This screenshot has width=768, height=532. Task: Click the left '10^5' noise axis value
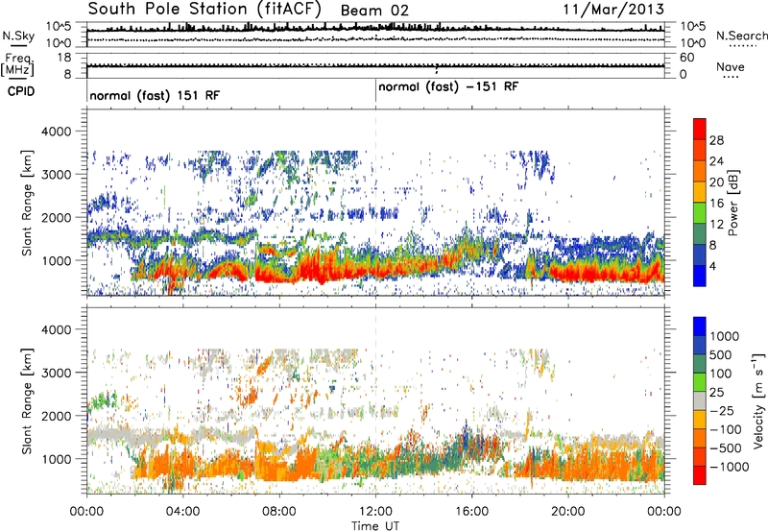pos(59,27)
